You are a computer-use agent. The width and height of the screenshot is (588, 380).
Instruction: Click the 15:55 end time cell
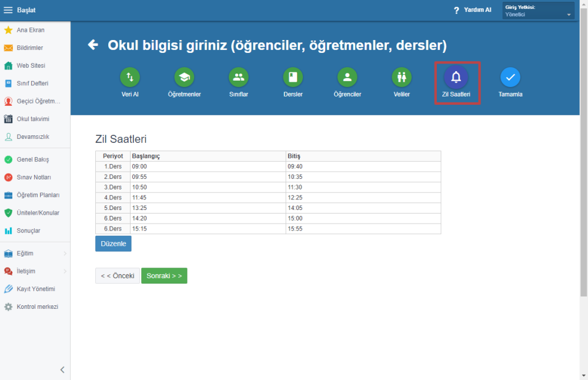[x=363, y=229]
